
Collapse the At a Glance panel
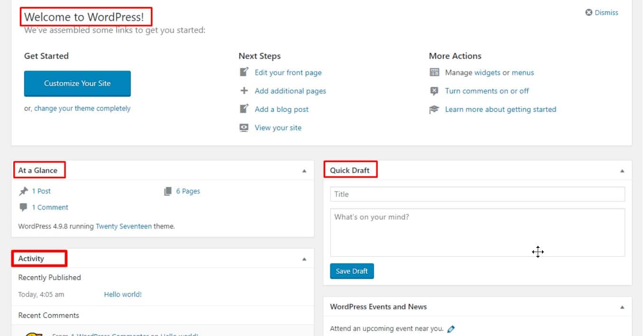(x=304, y=170)
